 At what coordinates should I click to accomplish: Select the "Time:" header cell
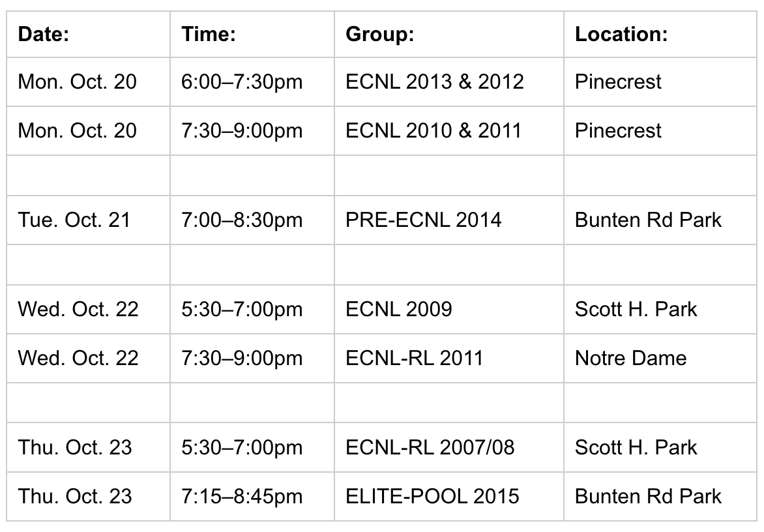point(208,35)
